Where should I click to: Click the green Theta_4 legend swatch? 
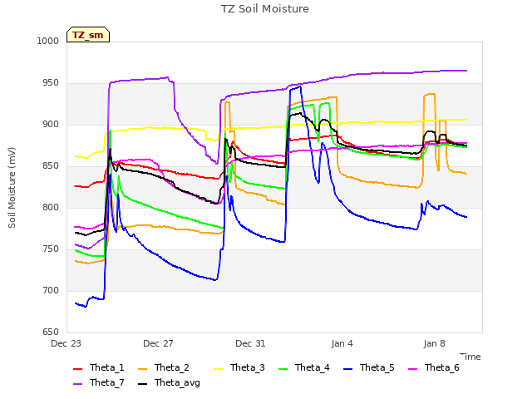click(x=283, y=369)
